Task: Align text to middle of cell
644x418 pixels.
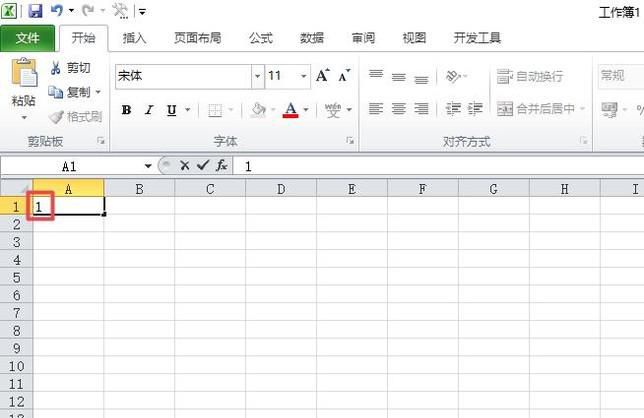Action: pyautogui.click(x=398, y=76)
